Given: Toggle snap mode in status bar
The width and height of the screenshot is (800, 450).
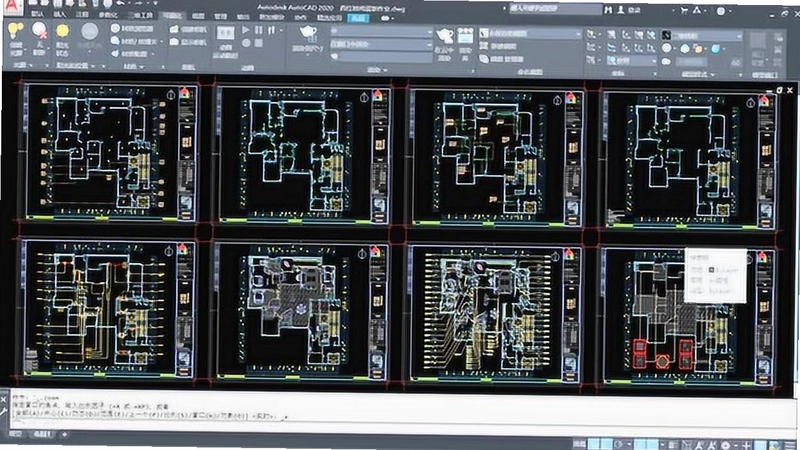Looking at the screenshot, I should [x=606, y=444].
